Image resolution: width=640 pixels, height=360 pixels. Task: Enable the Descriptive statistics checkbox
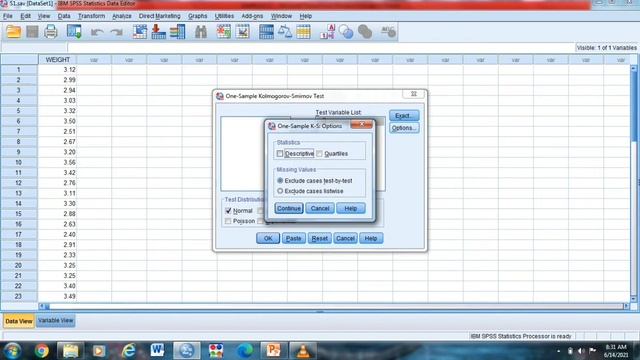[x=280, y=153]
